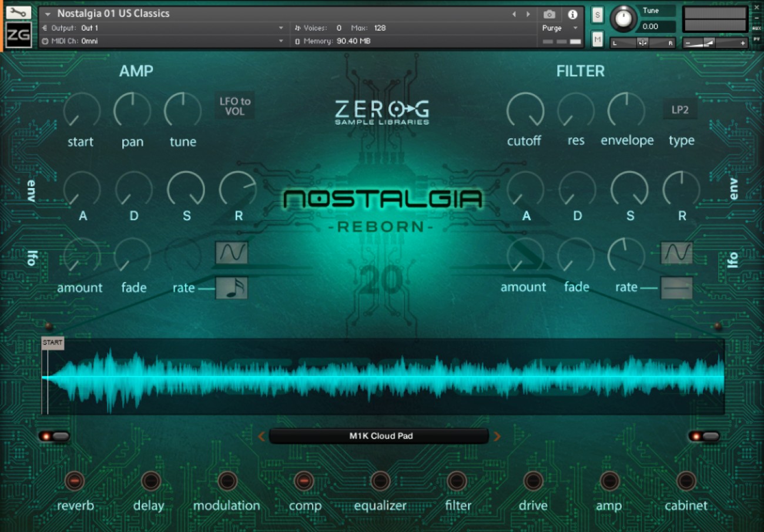The height and width of the screenshot is (532, 764).
Task: Click the master volume slider in the header
Action: pyautogui.click(x=708, y=43)
